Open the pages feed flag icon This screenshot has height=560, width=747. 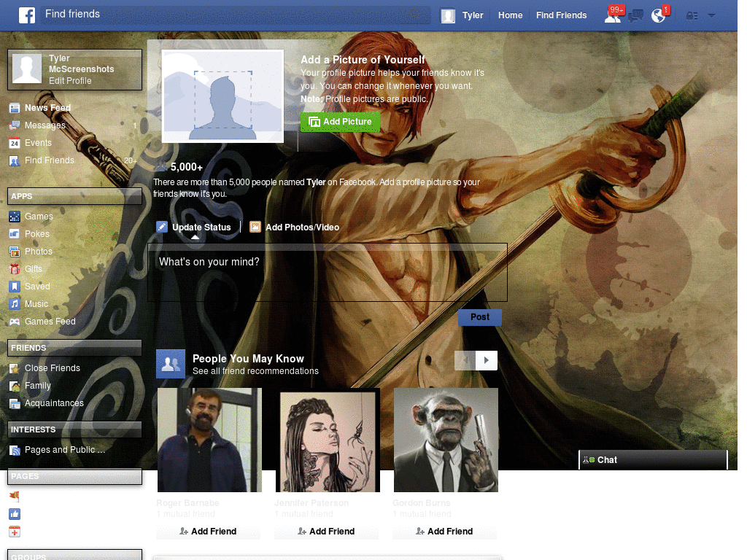[x=15, y=497]
